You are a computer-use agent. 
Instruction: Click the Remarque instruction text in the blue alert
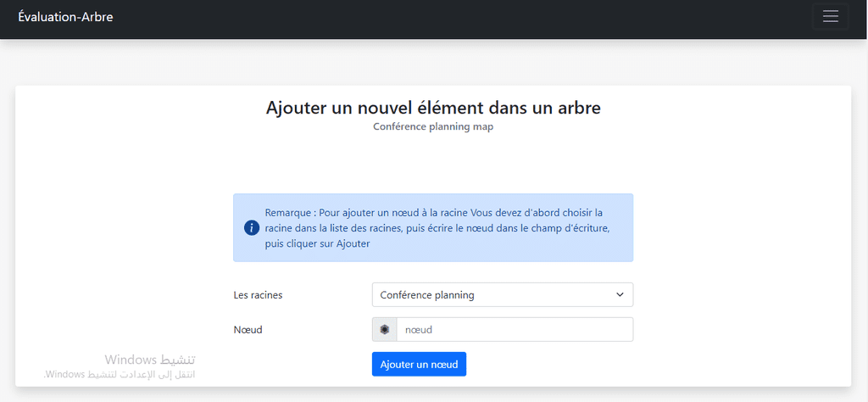(x=437, y=227)
